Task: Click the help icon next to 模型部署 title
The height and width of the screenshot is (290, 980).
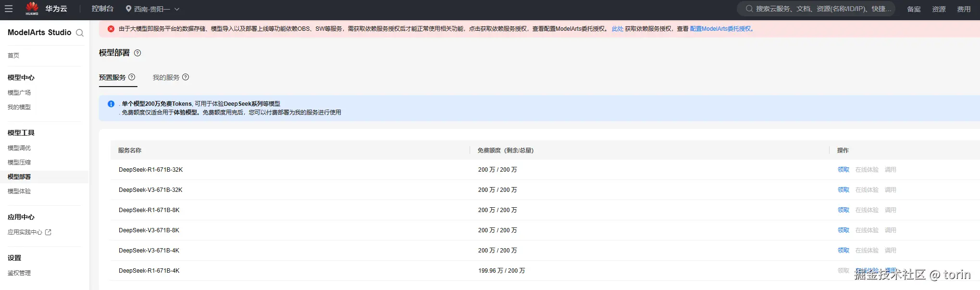Action: [137, 53]
